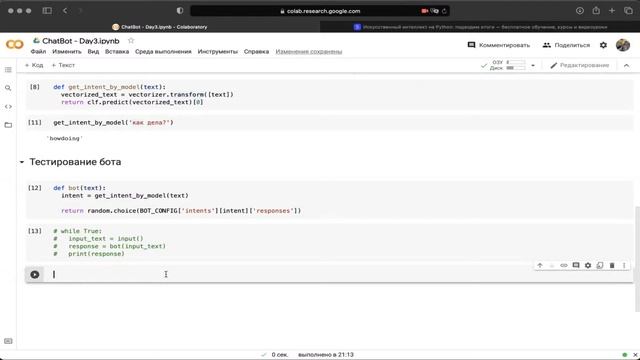The height and width of the screenshot is (360, 640).
Task: Open the Вид menu
Action: 93,51
